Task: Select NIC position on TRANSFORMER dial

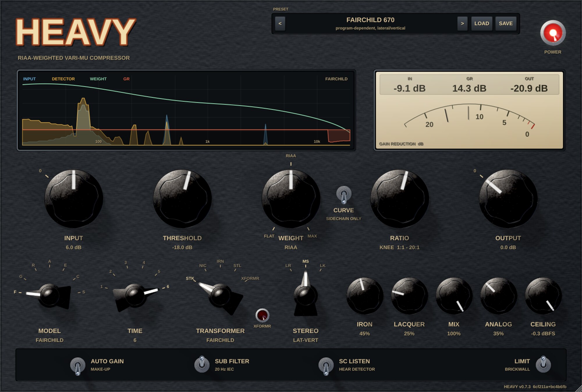Action: click(x=203, y=266)
